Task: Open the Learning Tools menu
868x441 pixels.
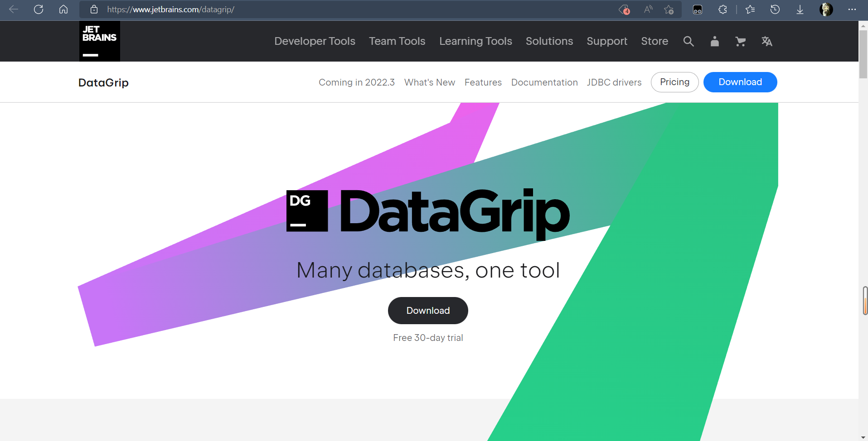Action: click(475, 41)
